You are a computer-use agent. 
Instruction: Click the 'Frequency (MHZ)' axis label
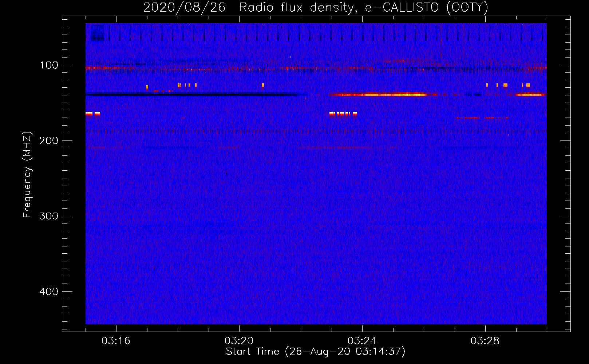click(x=27, y=175)
